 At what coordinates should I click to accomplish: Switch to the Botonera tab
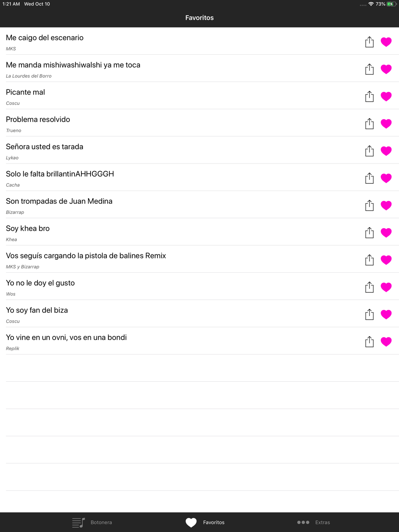(92, 522)
